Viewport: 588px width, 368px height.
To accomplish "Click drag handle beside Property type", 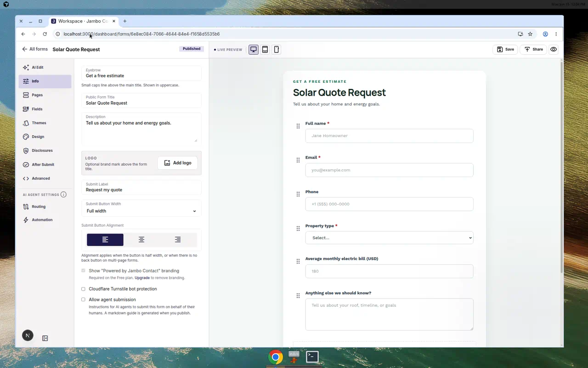I will click(298, 228).
